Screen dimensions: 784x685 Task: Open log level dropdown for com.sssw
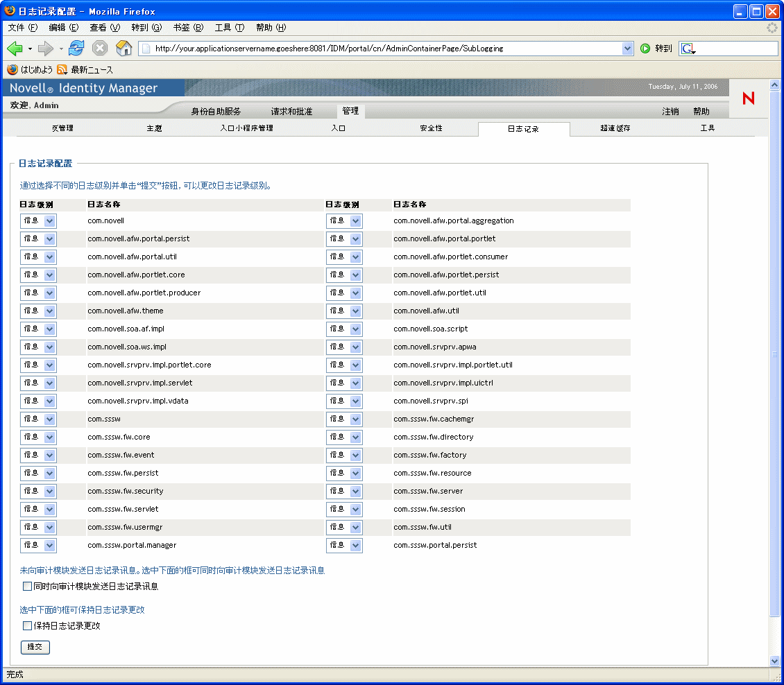[38, 419]
